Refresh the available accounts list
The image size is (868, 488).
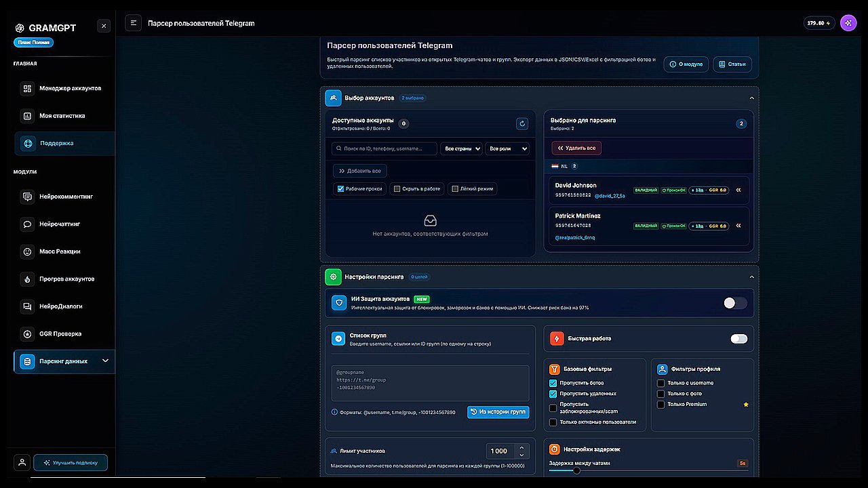tap(522, 123)
